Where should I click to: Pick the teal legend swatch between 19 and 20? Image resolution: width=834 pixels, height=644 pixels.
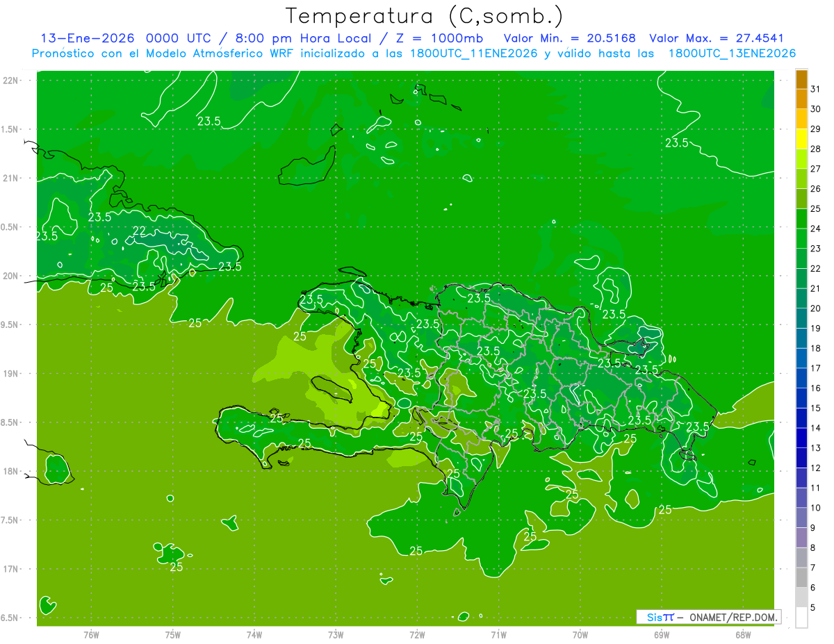tap(801, 318)
